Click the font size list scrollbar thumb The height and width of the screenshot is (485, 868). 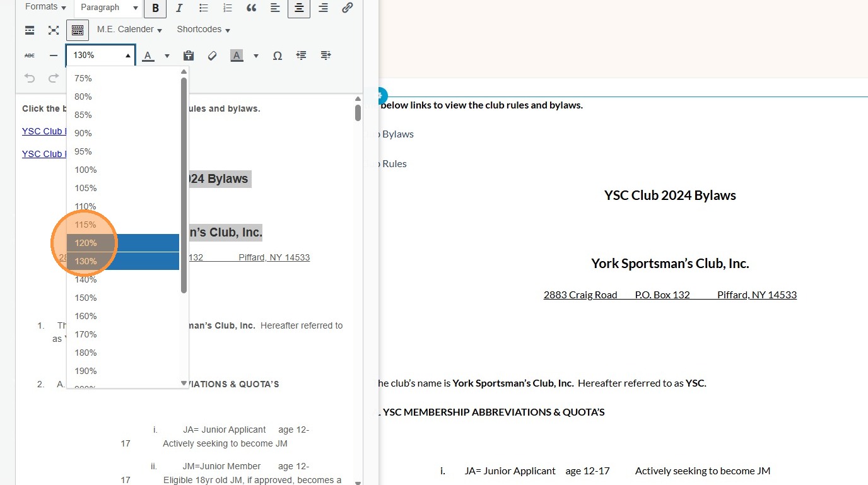[x=184, y=185]
